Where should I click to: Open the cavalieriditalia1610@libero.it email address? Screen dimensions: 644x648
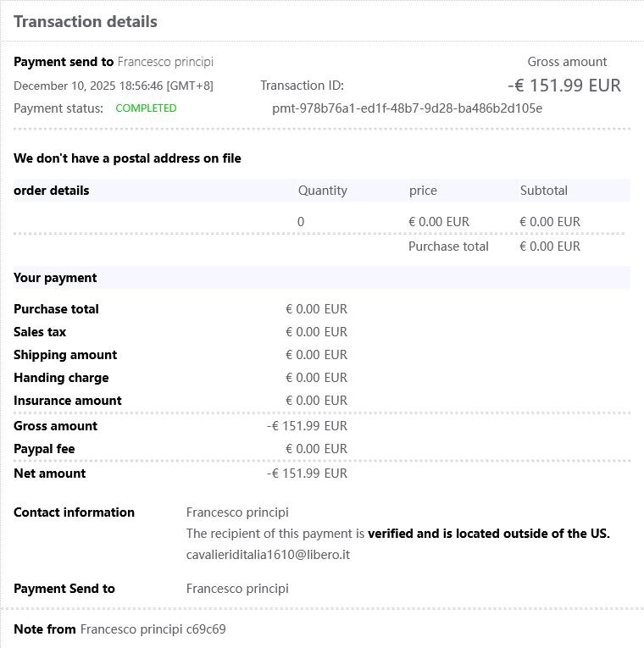coord(268,555)
